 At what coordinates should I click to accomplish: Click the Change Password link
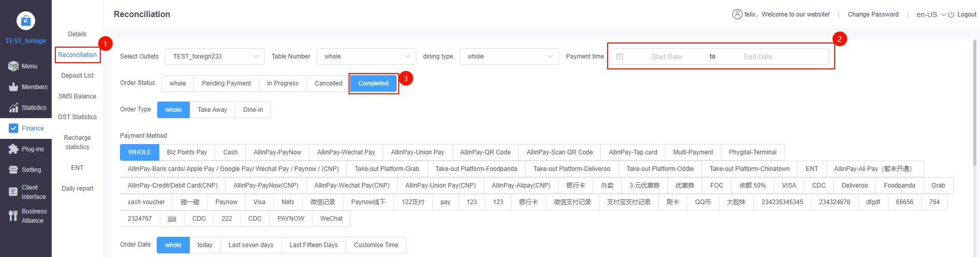(873, 15)
